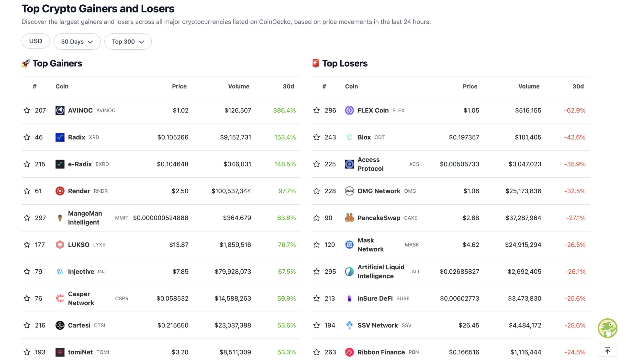This screenshot has height=364, width=626.
Task: Click the USD currency button
Action: pyautogui.click(x=35, y=41)
